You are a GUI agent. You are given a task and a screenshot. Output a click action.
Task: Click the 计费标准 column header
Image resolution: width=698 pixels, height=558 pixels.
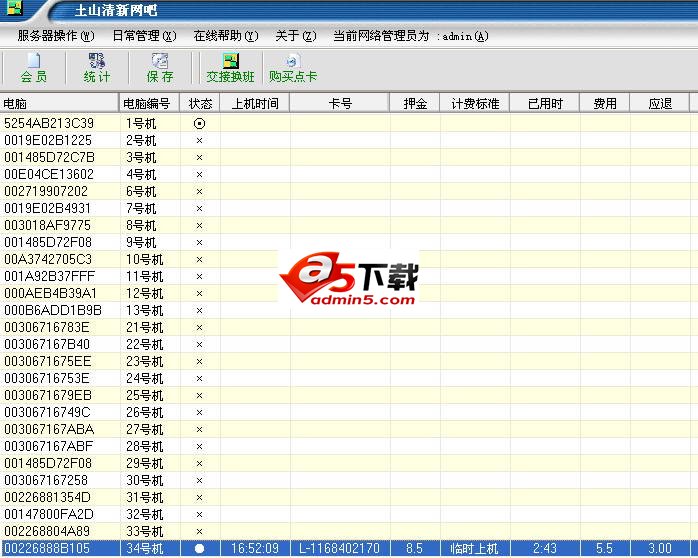point(475,103)
